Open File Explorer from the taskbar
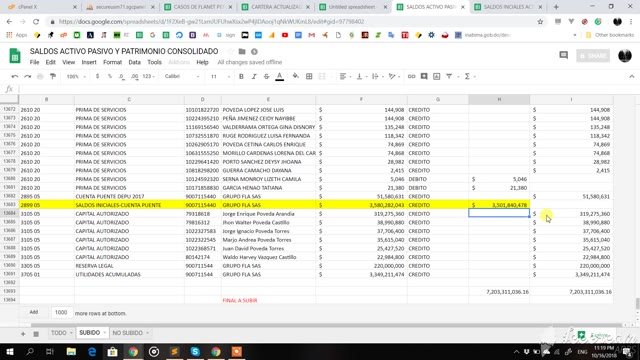Image resolution: width=640 pixels, height=360 pixels. 71,351
